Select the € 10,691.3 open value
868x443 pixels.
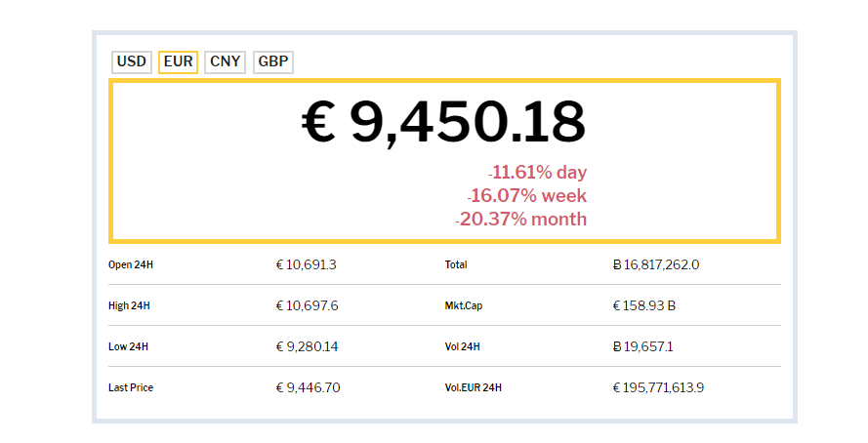[x=307, y=264]
